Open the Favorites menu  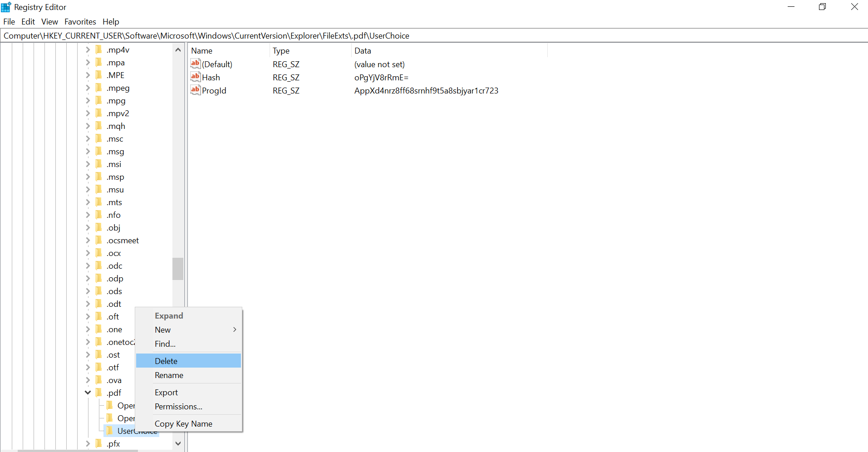pyautogui.click(x=80, y=22)
